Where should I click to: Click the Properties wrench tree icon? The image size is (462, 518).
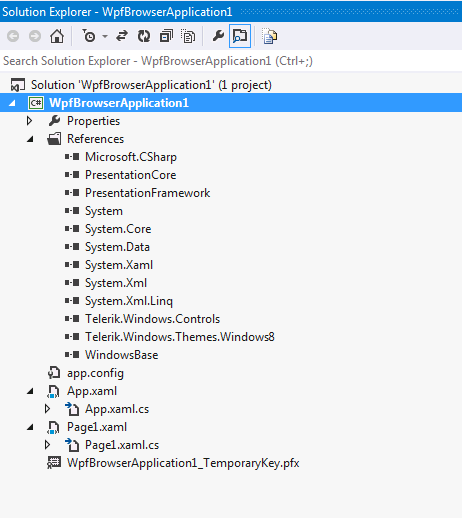point(54,121)
